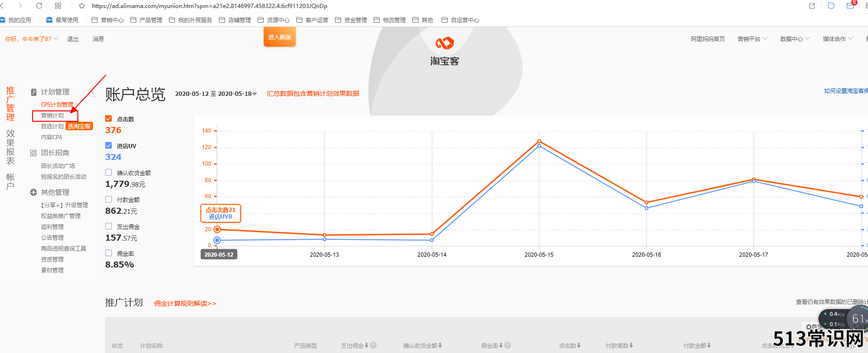Open 客户运营 bookmark folder
Viewport: 868px width, 353px height.
[312, 20]
